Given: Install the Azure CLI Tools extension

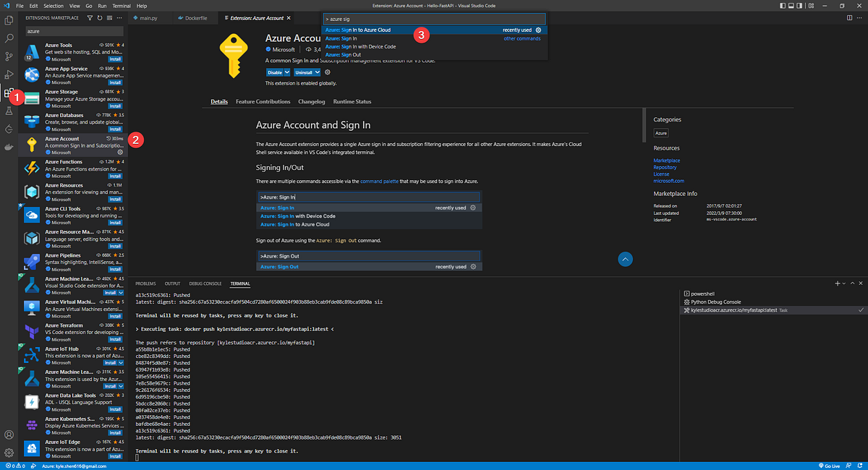Looking at the screenshot, I should pyautogui.click(x=115, y=222).
